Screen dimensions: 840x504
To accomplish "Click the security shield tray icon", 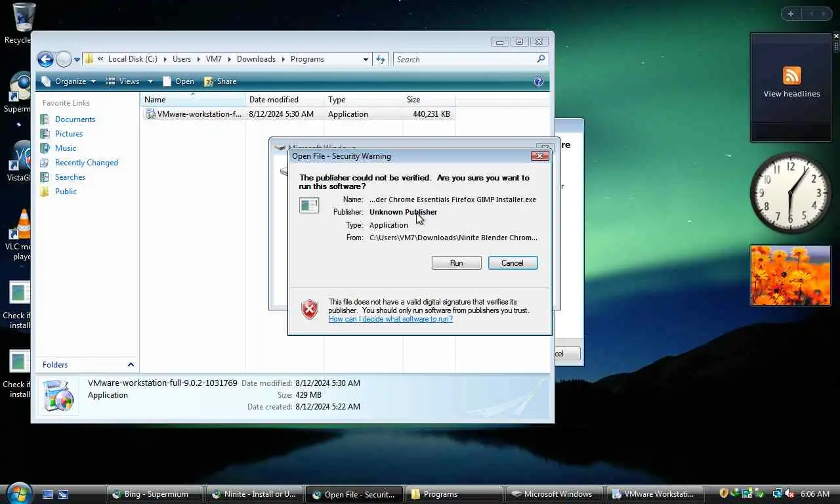I will (x=724, y=493).
